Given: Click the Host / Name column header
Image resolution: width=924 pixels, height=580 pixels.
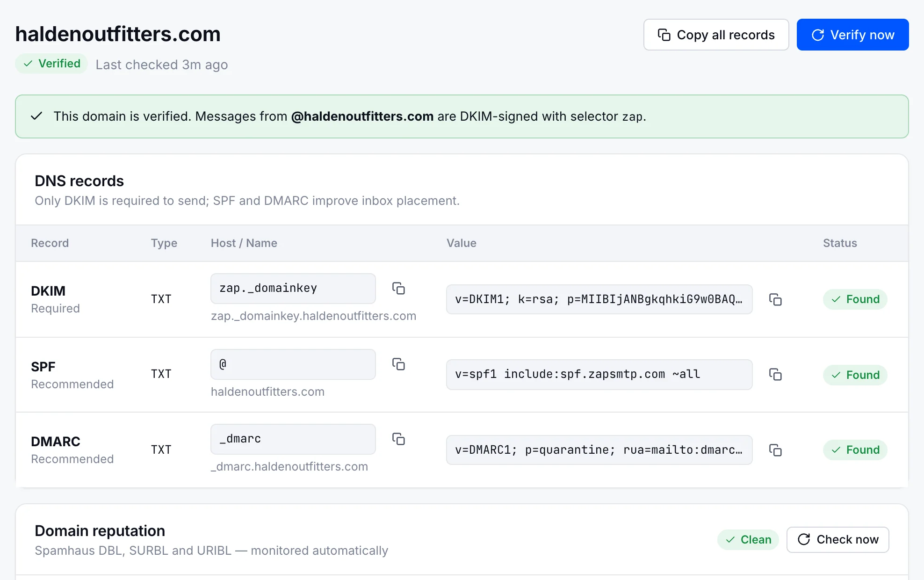Looking at the screenshot, I should [x=244, y=243].
